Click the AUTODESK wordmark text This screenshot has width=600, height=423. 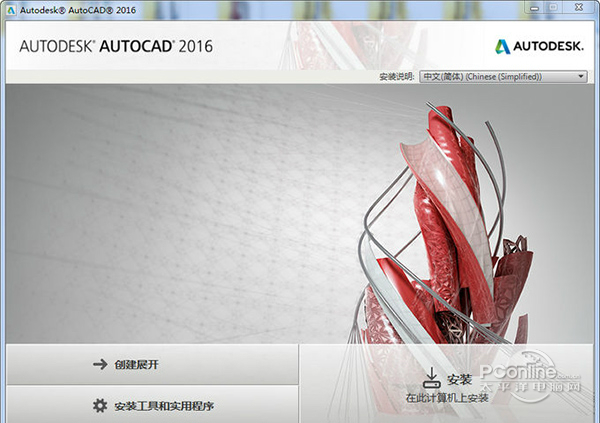pos(548,46)
